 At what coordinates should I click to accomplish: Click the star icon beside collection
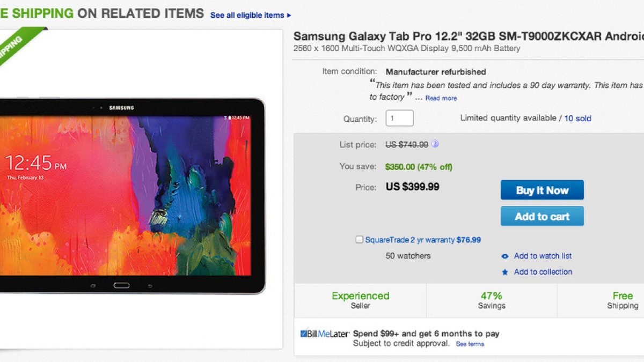[x=504, y=272]
